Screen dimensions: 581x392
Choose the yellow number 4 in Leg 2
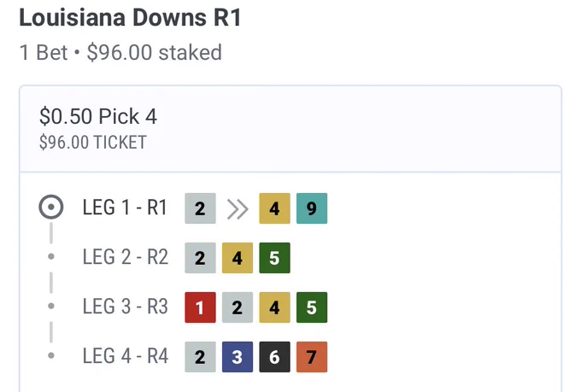(x=238, y=258)
